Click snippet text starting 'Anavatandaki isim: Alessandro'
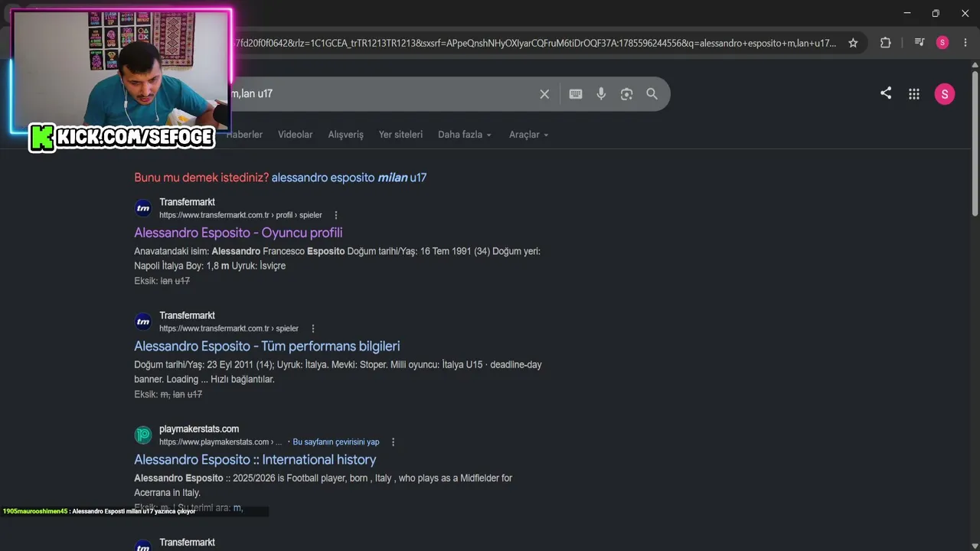The width and height of the screenshot is (980, 551). [x=337, y=258]
